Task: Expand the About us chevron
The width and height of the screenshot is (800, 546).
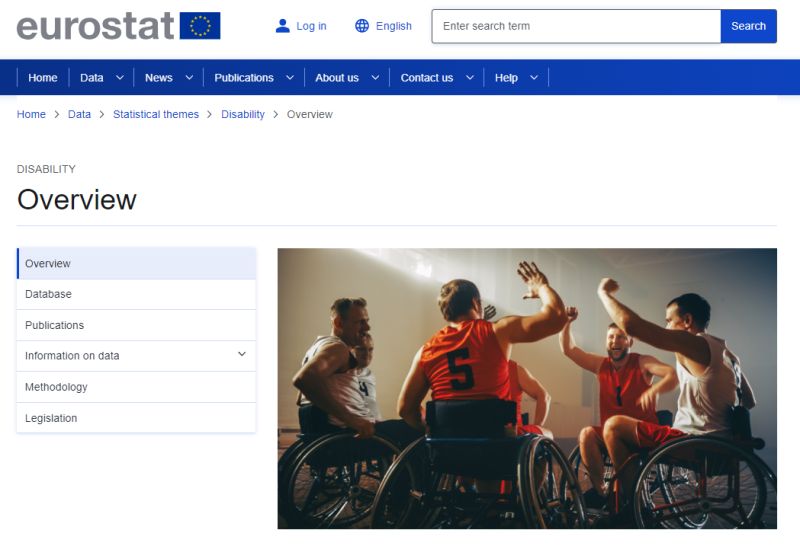Action: [375, 78]
